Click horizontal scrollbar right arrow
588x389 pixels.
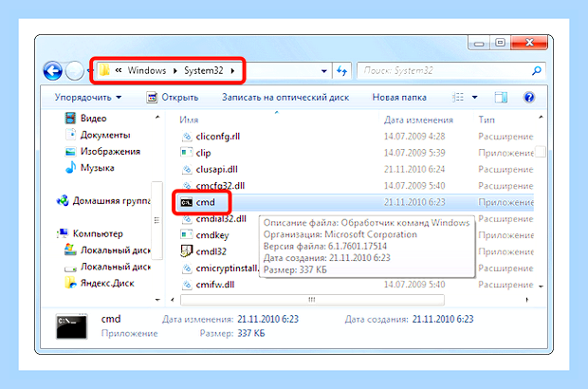527,300
